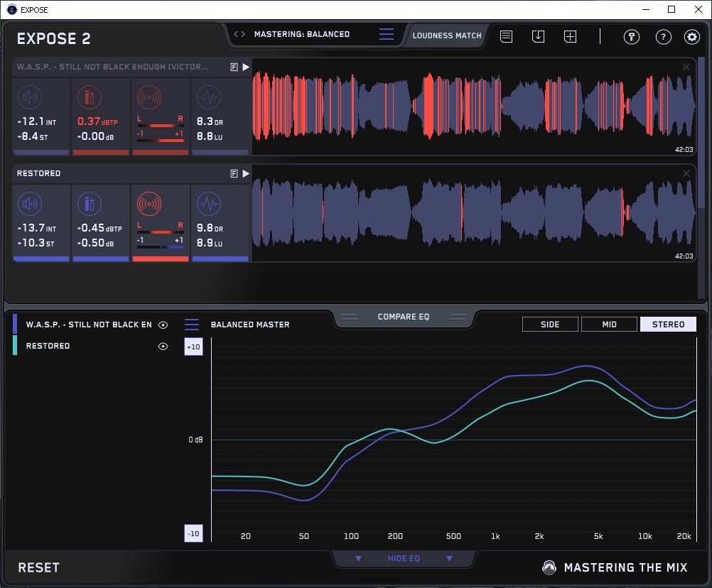Image resolution: width=712 pixels, height=588 pixels.
Task: Click the add track plus icon
Action: [x=570, y=37]
